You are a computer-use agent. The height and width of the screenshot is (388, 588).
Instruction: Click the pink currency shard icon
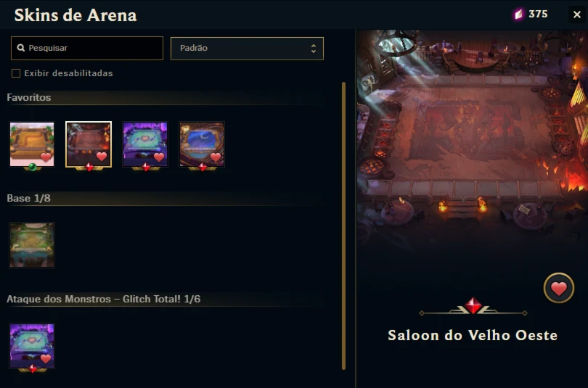click(x=518, y=15)
